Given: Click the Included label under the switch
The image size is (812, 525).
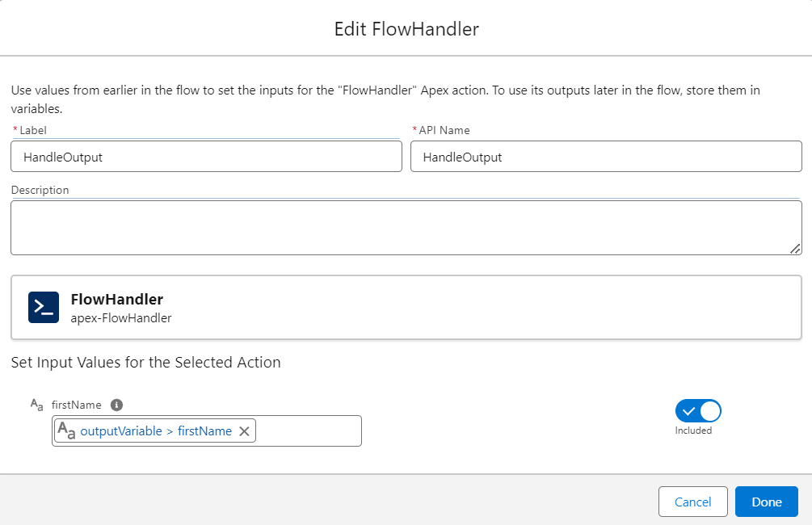Looking at the screenshot, I should pyautogui.click(x=693, y=430).
